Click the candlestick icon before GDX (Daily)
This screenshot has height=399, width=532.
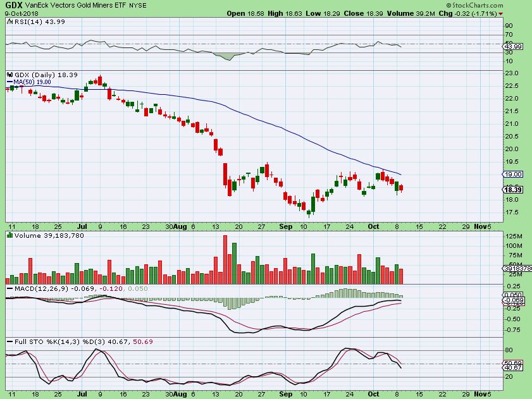[x=10, y=75]
